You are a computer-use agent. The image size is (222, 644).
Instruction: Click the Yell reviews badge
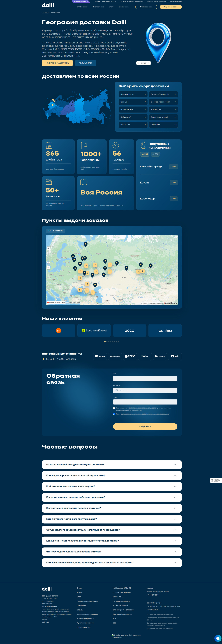click(x=175, y=356)
